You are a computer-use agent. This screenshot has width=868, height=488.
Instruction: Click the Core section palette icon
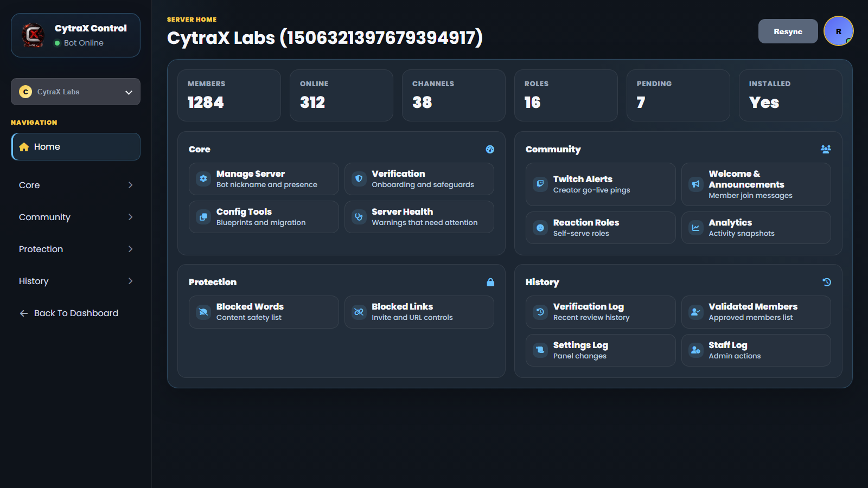pos(490,149)
